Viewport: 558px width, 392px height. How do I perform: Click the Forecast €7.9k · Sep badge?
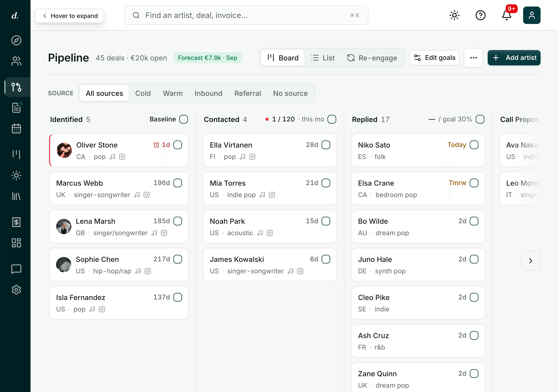coord(208,58)
